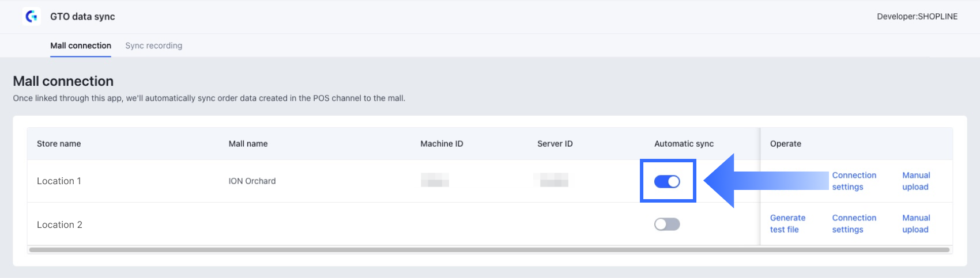The image size is (980, 278).
Task: Click the GTO data sync app logo
Action: [x=32, y=17]
